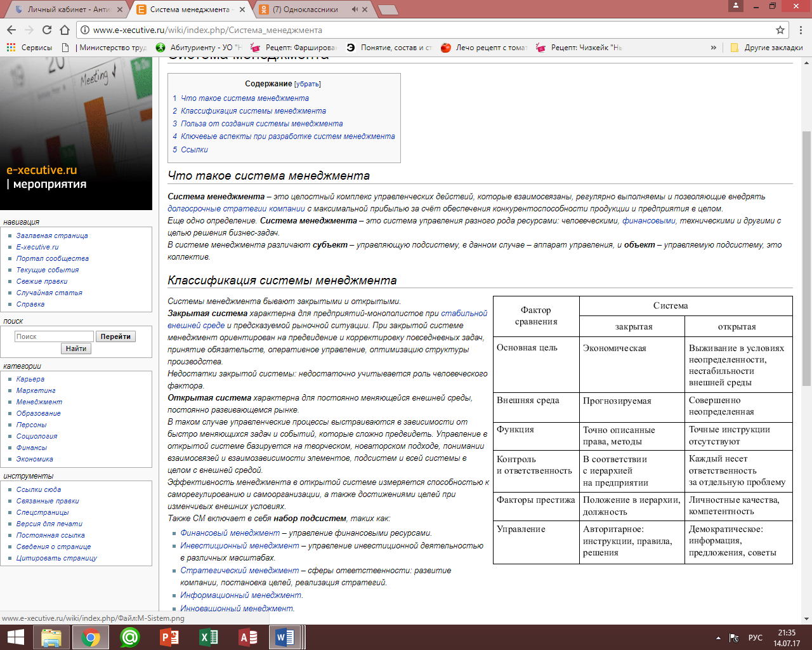Click scrollbar down arrow
This screenshot has height=650, width=812.
pos(807,619)
